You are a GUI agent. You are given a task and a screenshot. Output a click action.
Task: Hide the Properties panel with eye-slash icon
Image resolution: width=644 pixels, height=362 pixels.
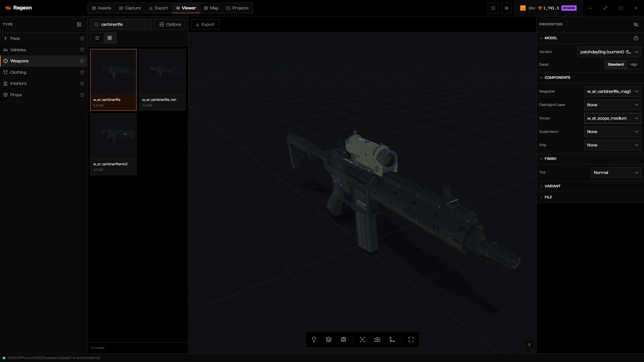click(636, 24)
